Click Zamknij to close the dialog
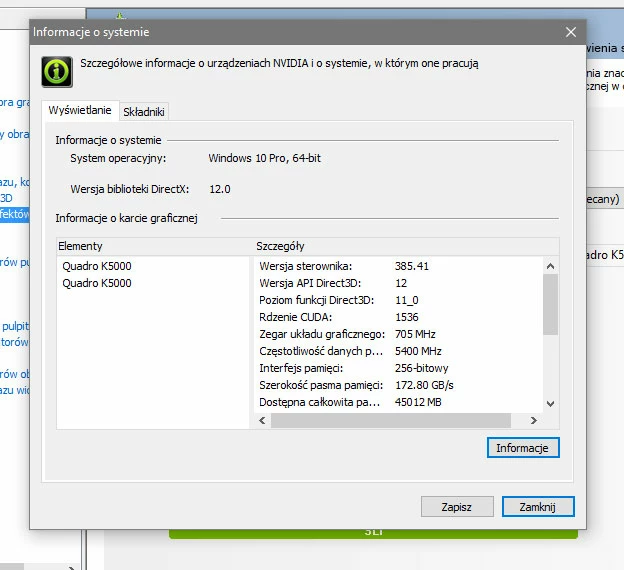The width and height of the screenshot is (624, 570). point(538,507)
